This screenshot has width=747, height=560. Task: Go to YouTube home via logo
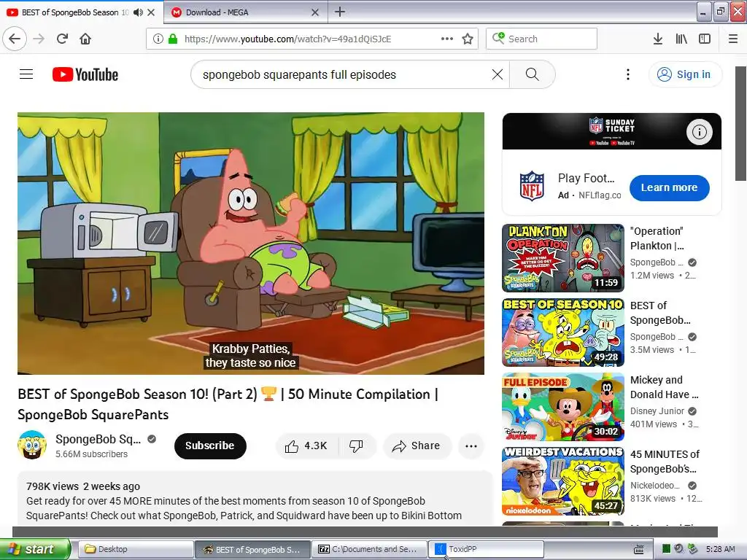(x=85, y=74)
